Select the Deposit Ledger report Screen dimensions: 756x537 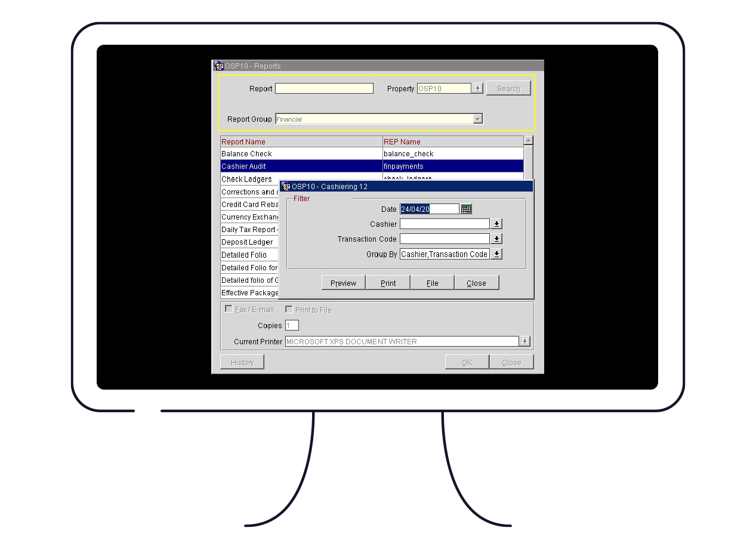pos(248,242)
